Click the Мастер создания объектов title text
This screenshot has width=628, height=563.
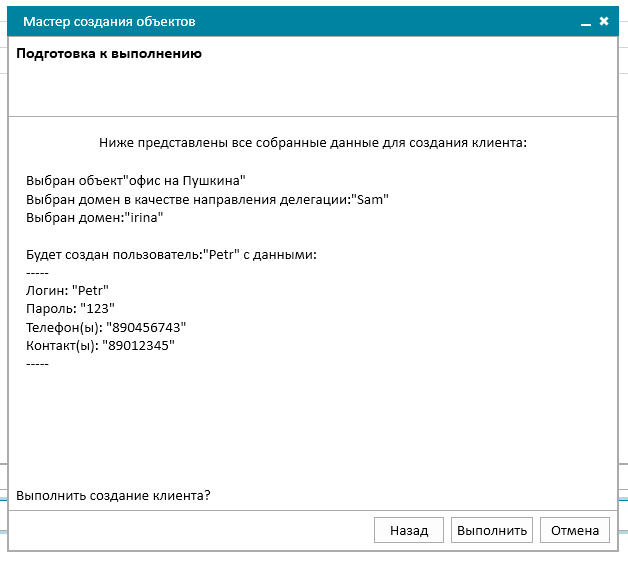(x=109, y=22)
